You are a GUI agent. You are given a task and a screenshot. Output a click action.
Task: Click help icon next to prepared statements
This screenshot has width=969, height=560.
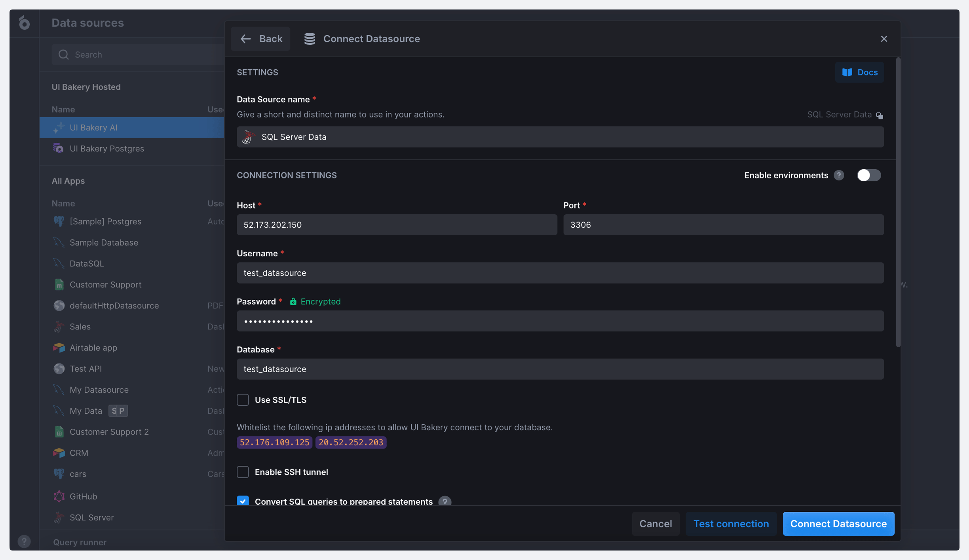(445, 501)
